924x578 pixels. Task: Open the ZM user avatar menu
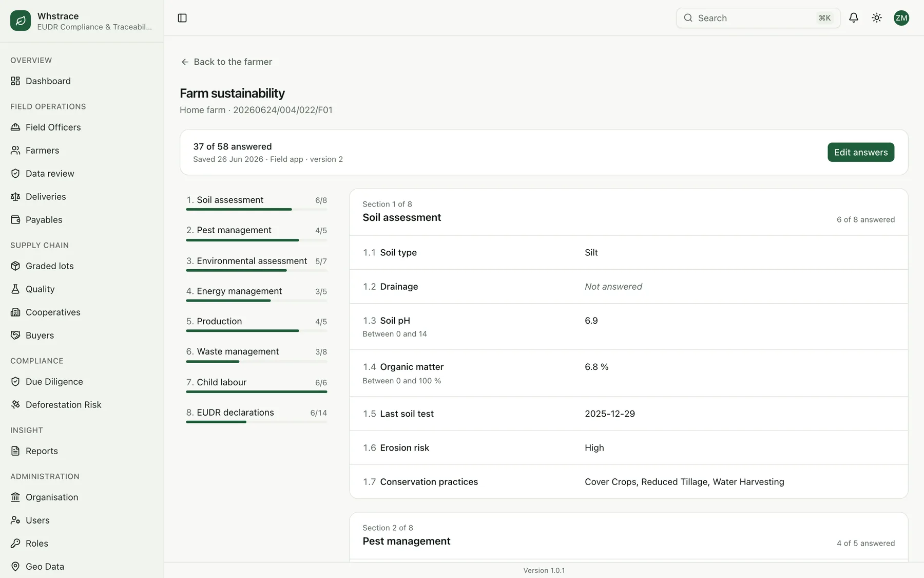pos(901,18)
